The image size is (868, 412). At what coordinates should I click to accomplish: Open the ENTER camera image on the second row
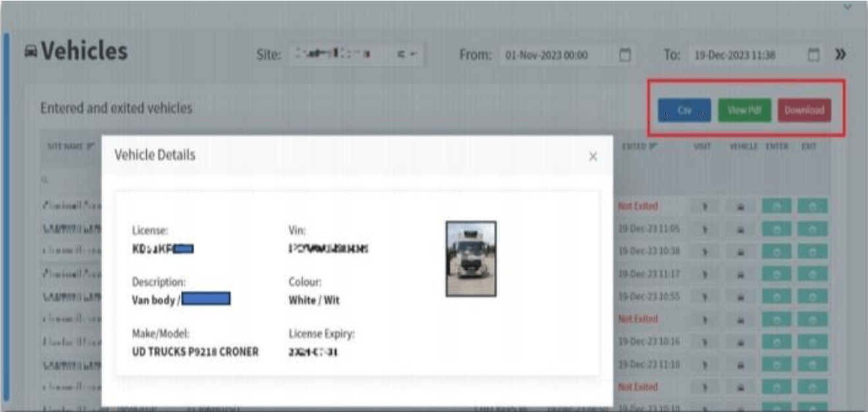(x=777, y=229)
